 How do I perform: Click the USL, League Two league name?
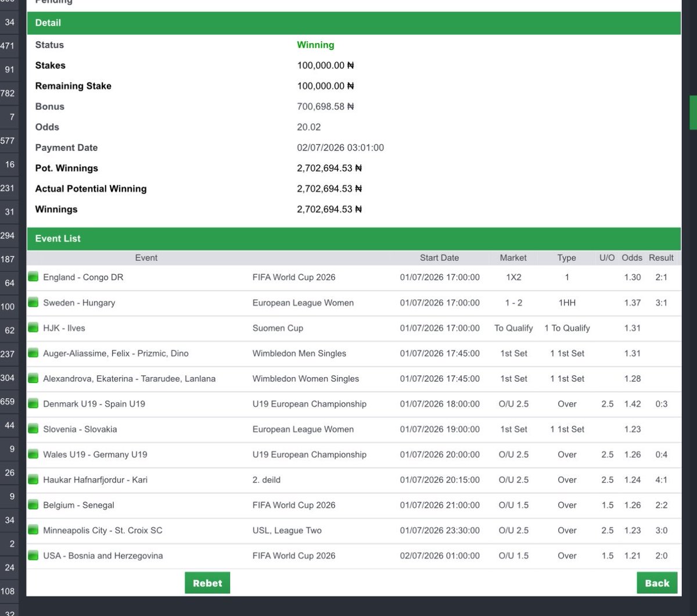287,530
